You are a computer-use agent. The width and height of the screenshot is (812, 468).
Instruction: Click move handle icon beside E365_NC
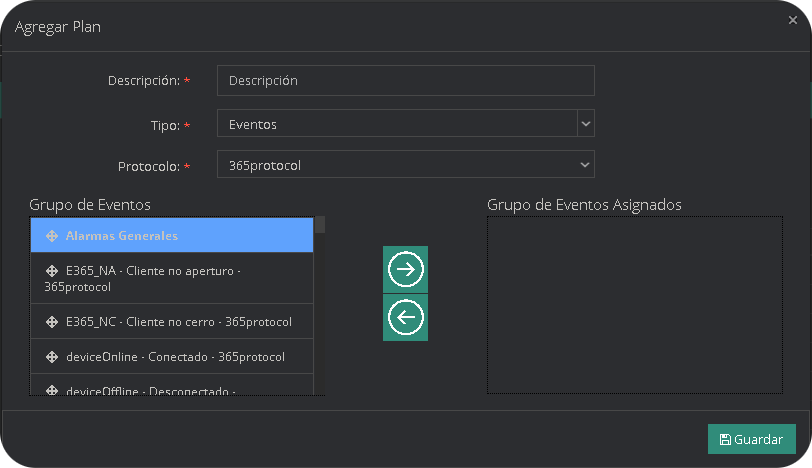52,322
